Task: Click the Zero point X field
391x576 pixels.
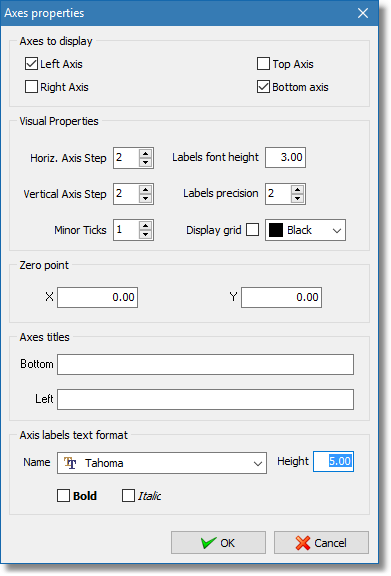Action: point(97,297)
